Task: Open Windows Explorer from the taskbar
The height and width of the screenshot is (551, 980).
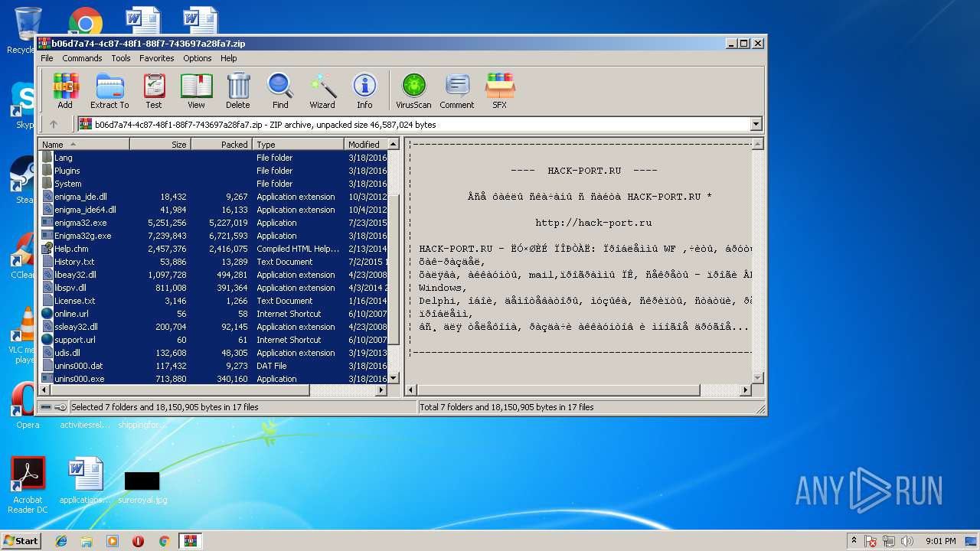Action: pyautogui.click(x=87, y=541)
